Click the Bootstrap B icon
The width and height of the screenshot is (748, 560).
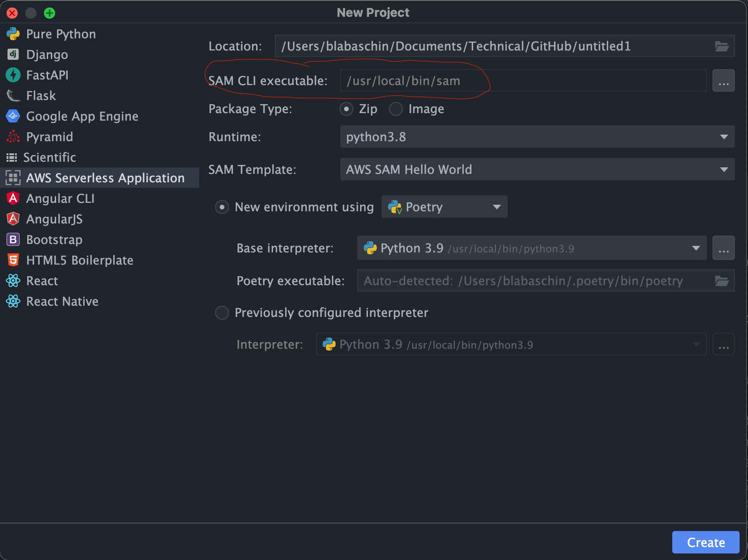point(13,239)
